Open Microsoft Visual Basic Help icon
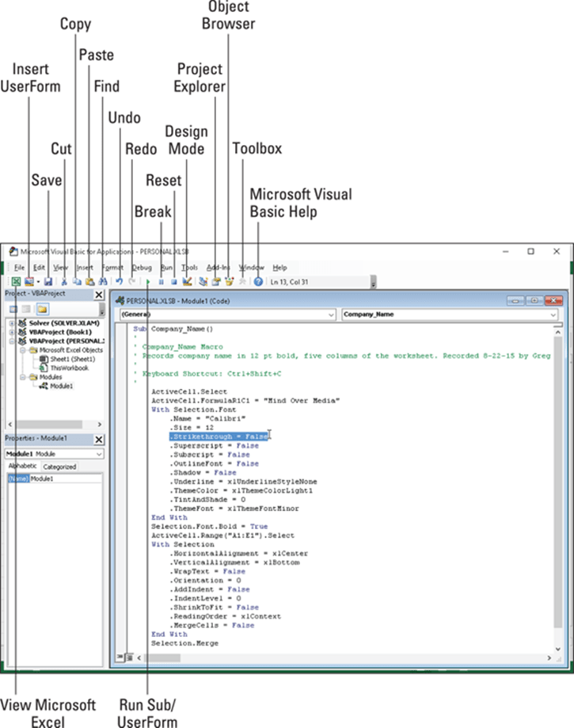This screenshot has width=574, height=728. tap(258, 281)
